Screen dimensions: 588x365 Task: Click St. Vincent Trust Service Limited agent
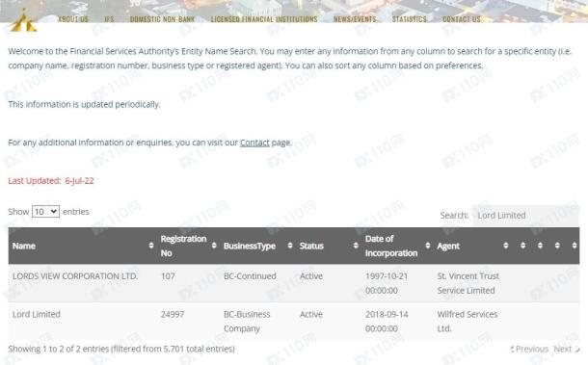(468, 283)
